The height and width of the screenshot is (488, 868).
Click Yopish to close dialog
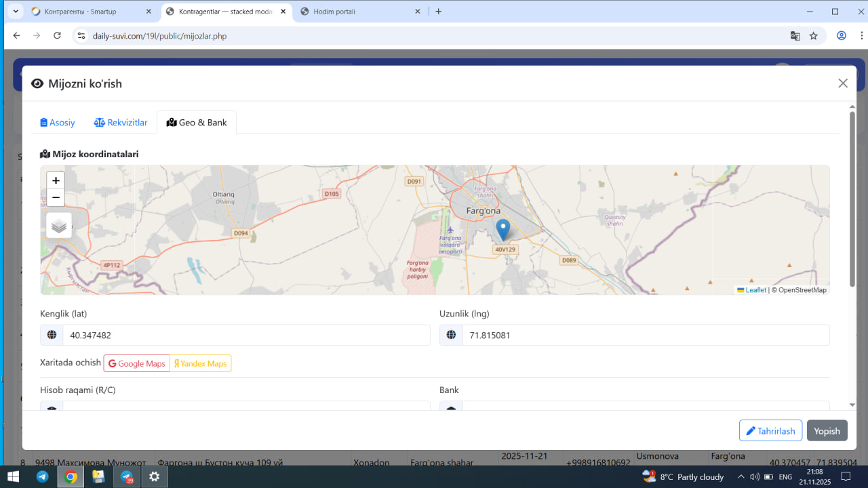[827, 431]
